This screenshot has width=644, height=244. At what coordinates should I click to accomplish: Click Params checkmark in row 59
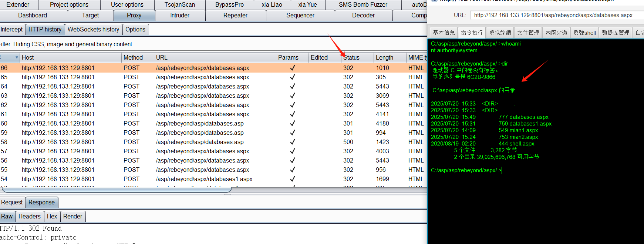pos(292,133)
